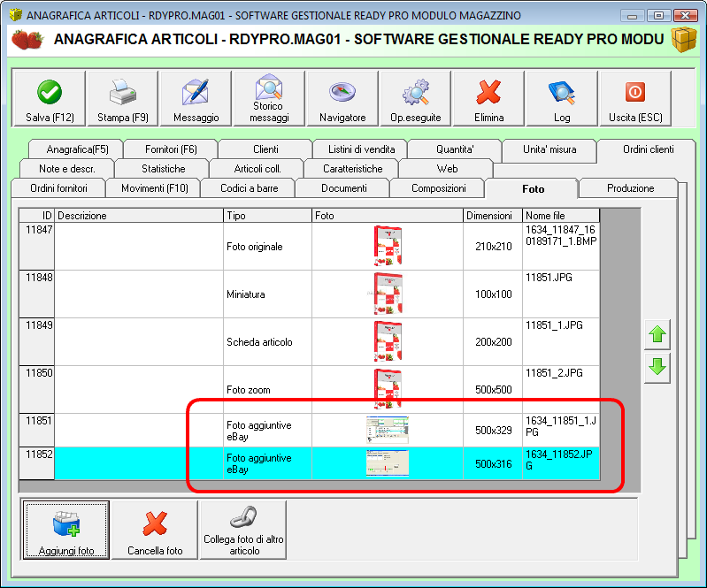The height and width of the screenshot is (588, 707).
Task: Switch to Quantita' tab
Action: point(455,149)
